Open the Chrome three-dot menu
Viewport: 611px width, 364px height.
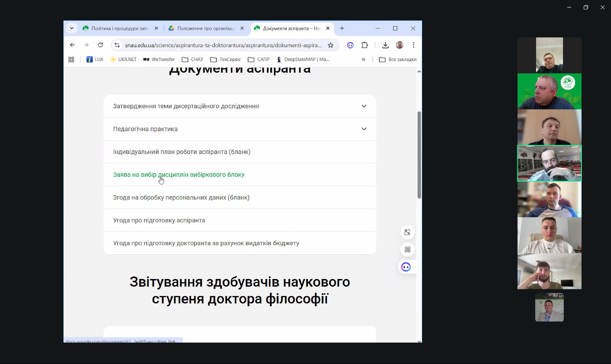[x=414, y=45]
